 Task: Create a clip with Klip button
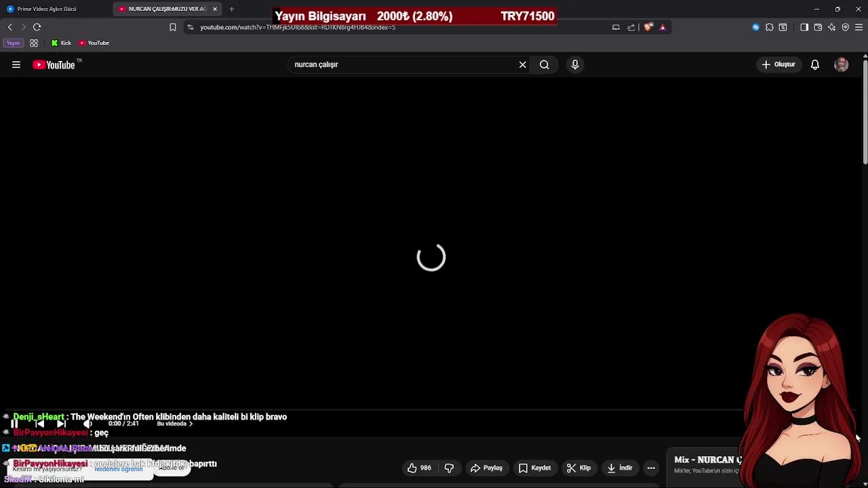click(x=578, y=468)
